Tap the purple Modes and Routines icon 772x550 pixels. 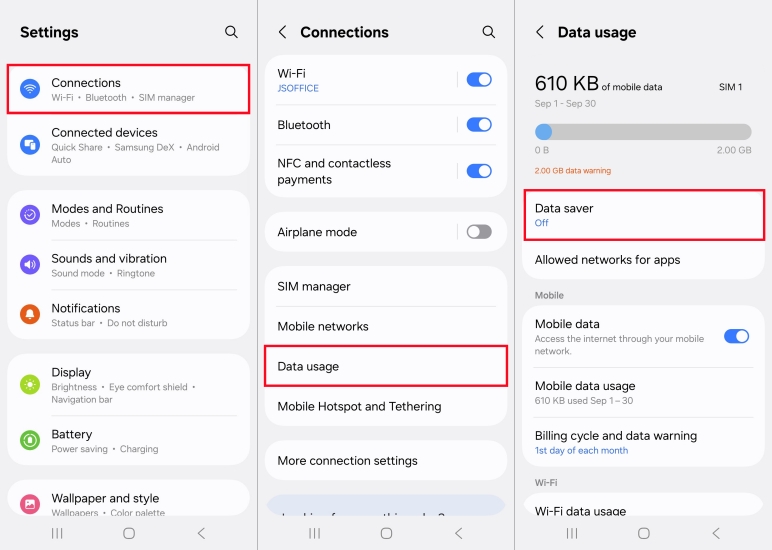click(x=30, y=215)
